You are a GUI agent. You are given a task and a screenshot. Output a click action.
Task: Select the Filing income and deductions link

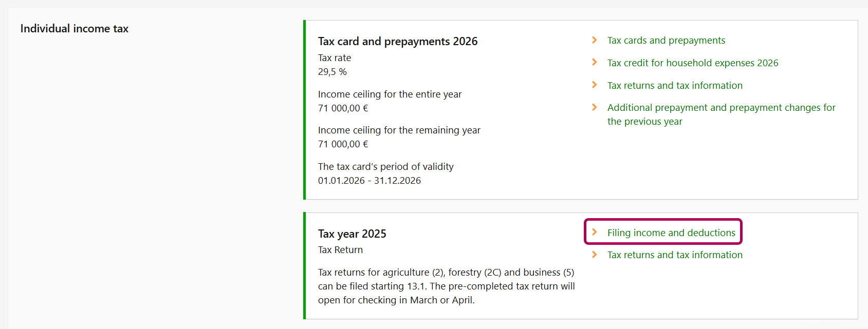click(671, 233)
